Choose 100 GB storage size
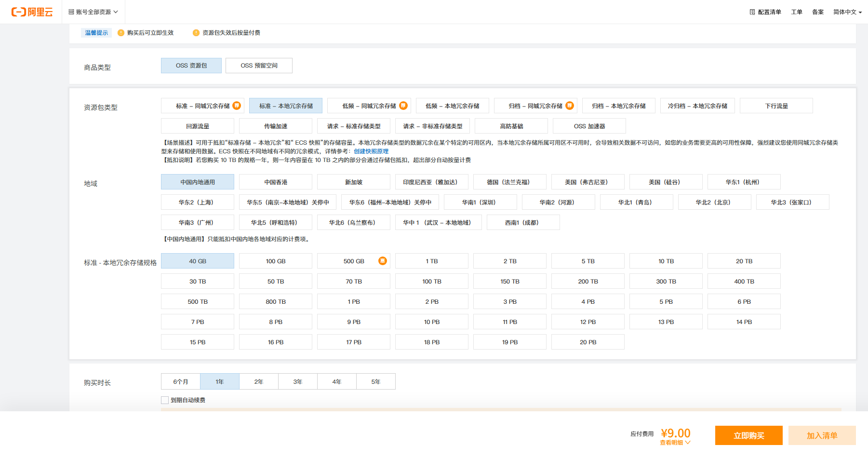The height and width of the screenshot is (459, 868). tap(276, 261)
